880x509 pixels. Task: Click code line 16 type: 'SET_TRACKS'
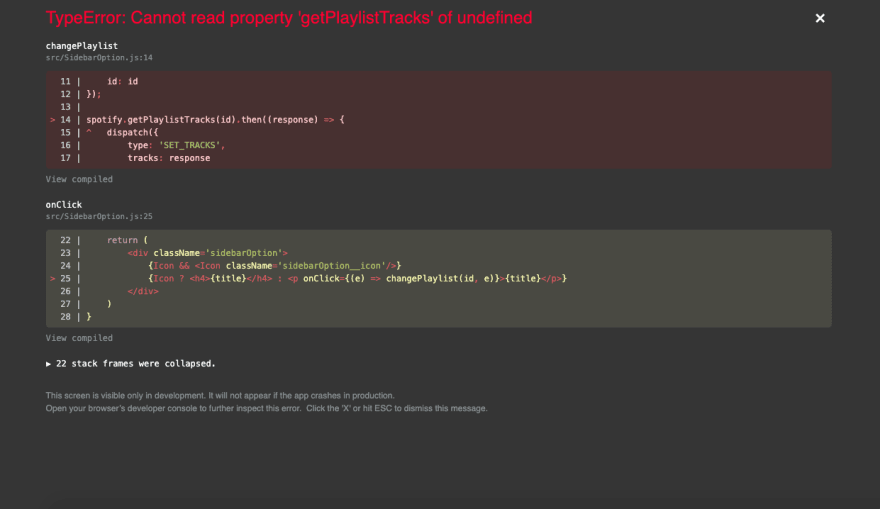176,145
